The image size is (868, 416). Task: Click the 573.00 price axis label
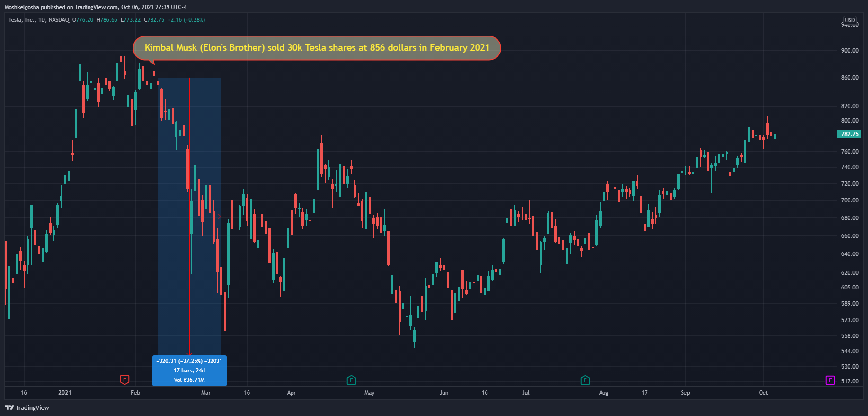pos(850,320)
